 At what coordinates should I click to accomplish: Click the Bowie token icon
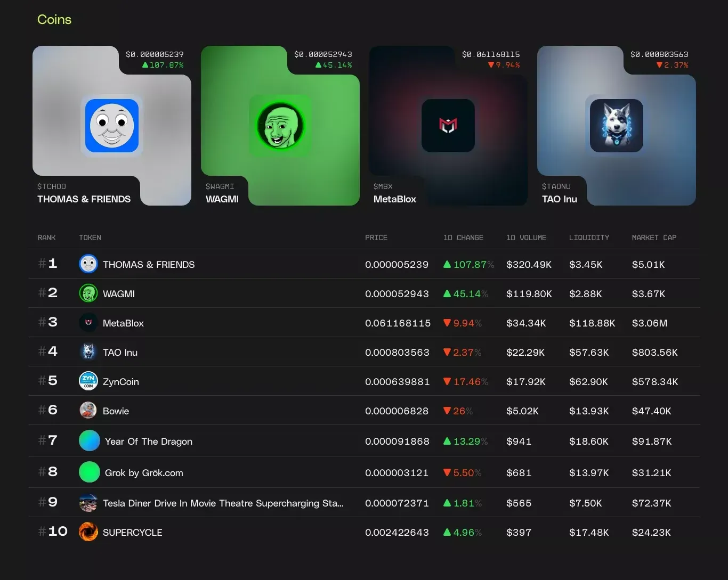point(88,410)
